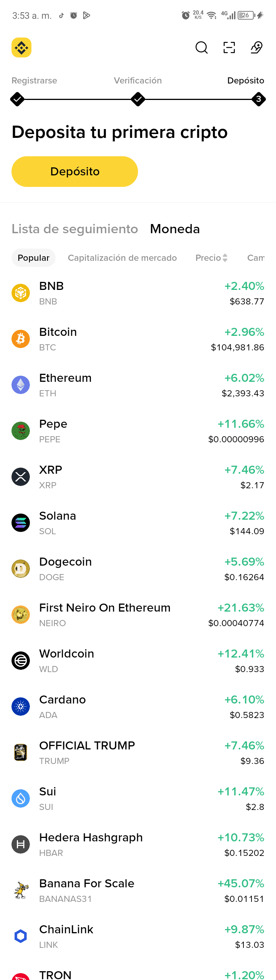Image resolution: width=276 pixels, height=980 pixels.
Task: Open the Pepe PEPE row
Action: pos(138,431)
